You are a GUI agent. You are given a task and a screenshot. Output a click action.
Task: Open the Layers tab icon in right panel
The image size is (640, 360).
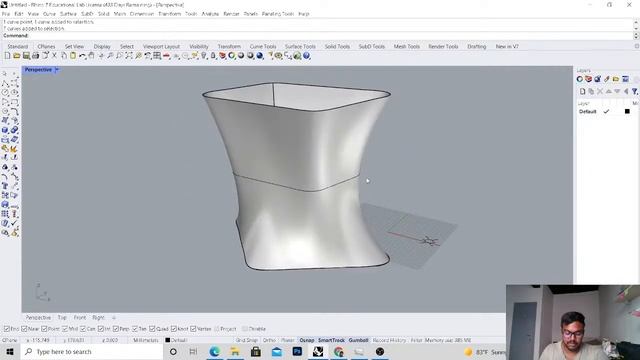point(589,79)
